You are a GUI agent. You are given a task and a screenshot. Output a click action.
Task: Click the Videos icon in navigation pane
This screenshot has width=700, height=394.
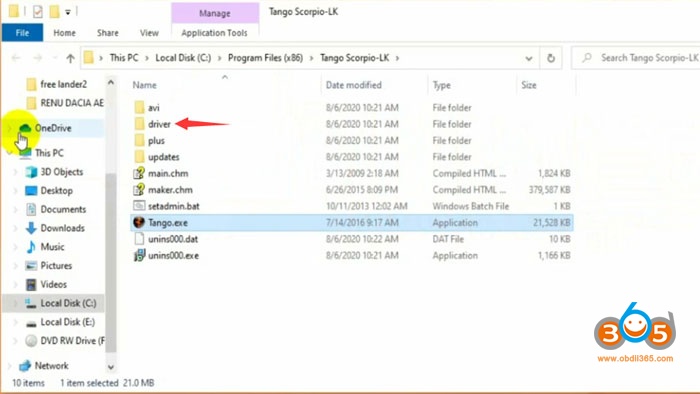click(x=31, y=284)
